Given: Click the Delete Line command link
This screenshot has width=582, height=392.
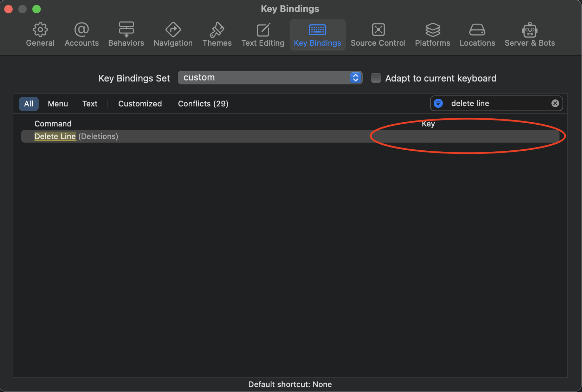Looking at the screenshot, I should coord(55,136).
